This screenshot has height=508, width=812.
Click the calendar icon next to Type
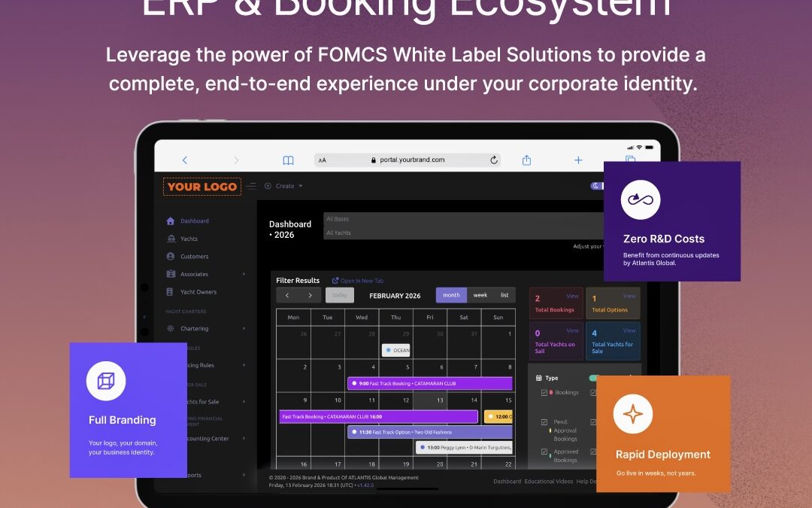538,378
